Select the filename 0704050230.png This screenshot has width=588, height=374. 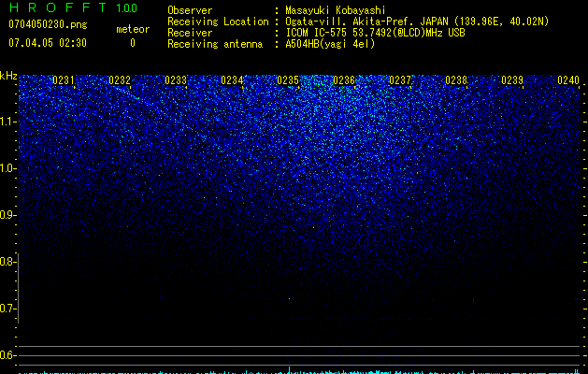point(48,25)
